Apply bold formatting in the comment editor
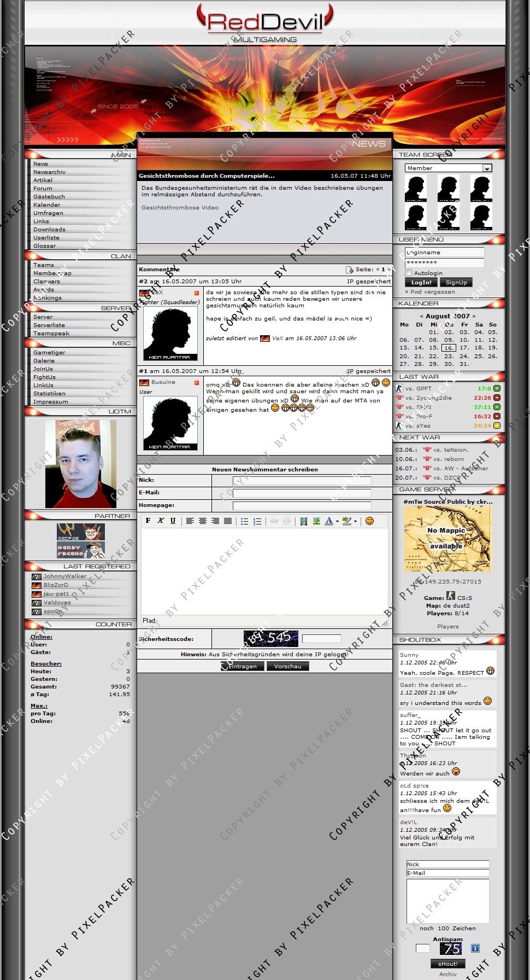 coord(148,521)
